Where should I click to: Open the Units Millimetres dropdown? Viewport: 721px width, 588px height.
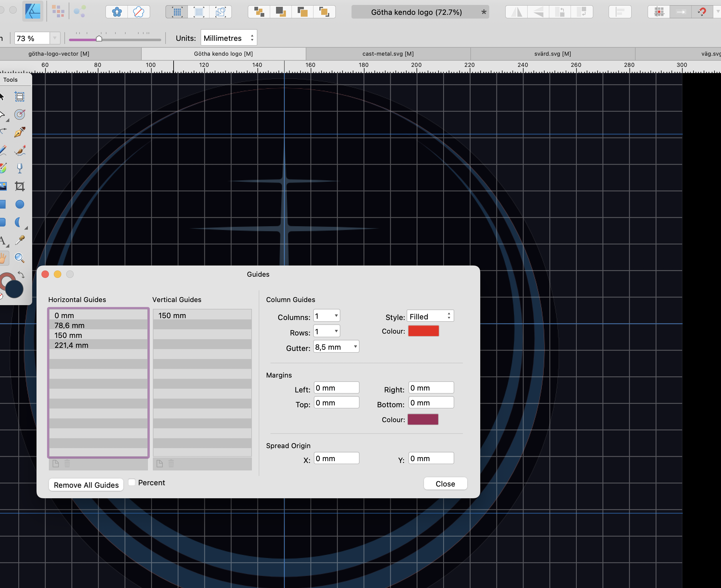point(229,37)
